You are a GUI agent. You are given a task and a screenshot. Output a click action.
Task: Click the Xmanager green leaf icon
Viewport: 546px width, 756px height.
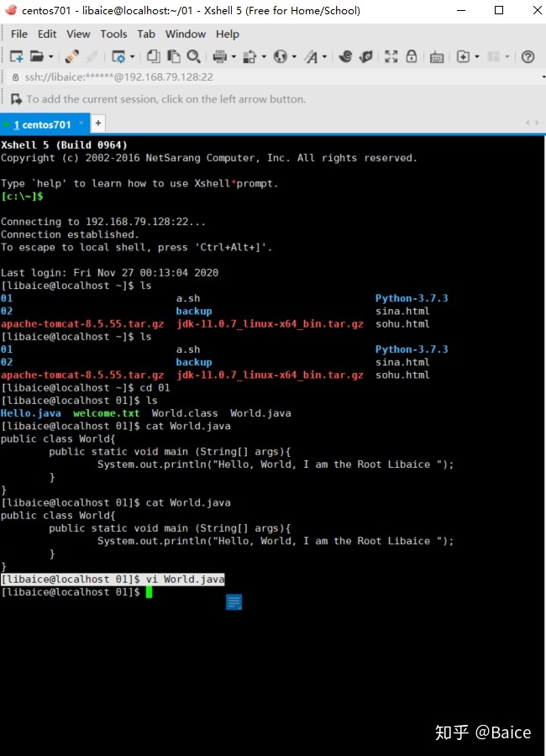(366, 56)
